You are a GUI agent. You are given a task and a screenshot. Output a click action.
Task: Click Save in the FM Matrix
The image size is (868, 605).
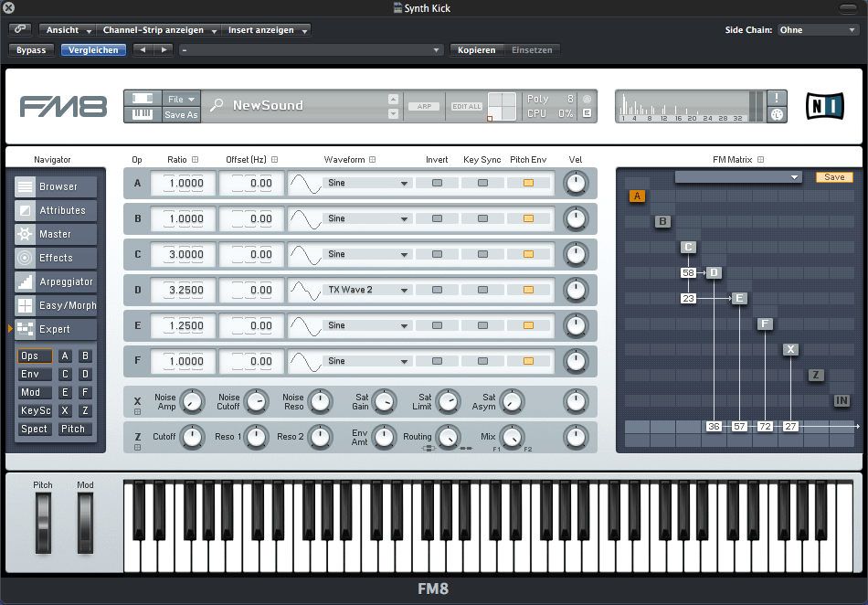pos(833,177)
